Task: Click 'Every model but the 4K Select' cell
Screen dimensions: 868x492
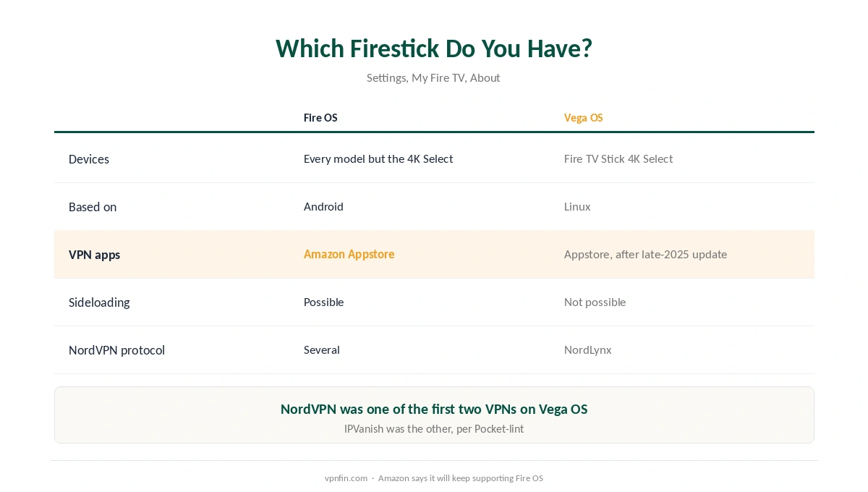Action: pyautogui.click(x=378, y=159)
